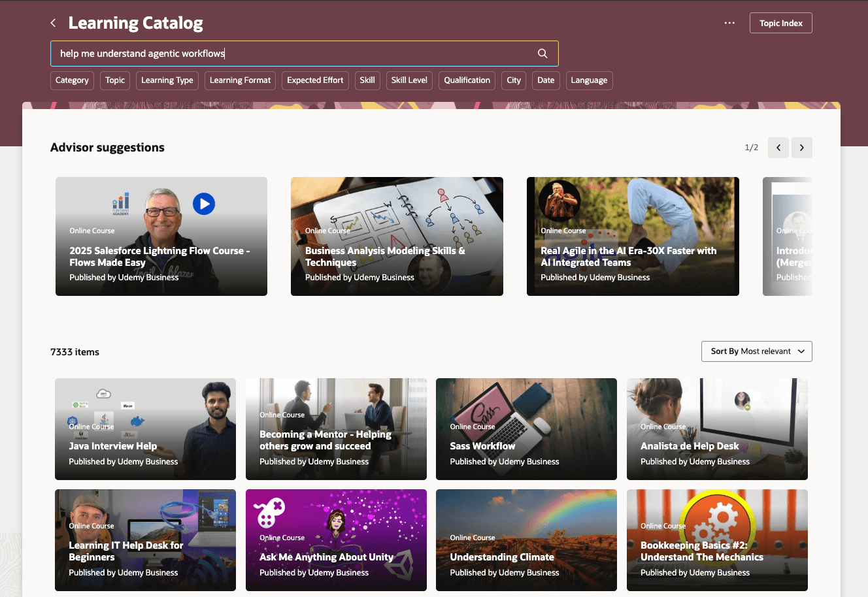Click the left arrow in Advisor suggestions carousel
The width and height of the screenshot is (868, 597).
[778, 148]
